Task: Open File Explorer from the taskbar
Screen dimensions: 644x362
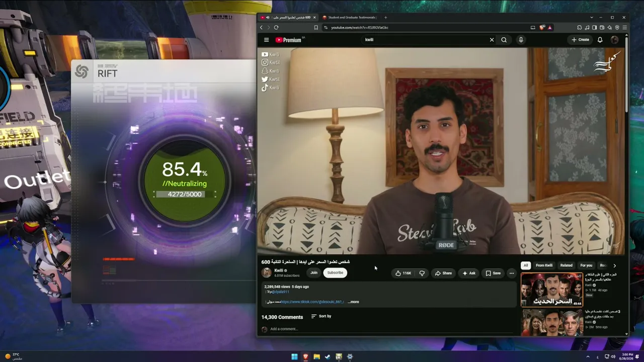Action: (x=316, y=356)
